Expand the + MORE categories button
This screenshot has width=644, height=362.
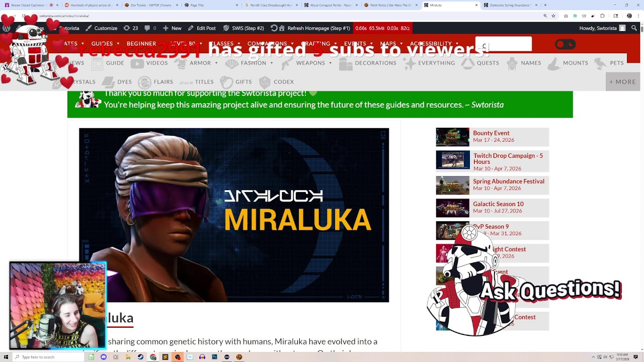[623, 81]
